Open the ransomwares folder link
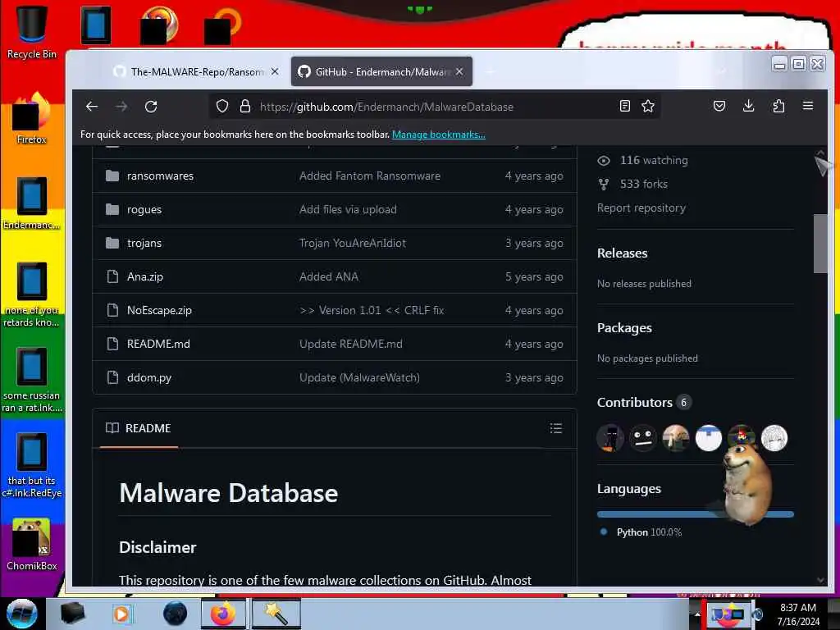The height and width of the screenshot is (630, 840). (160, 176)
